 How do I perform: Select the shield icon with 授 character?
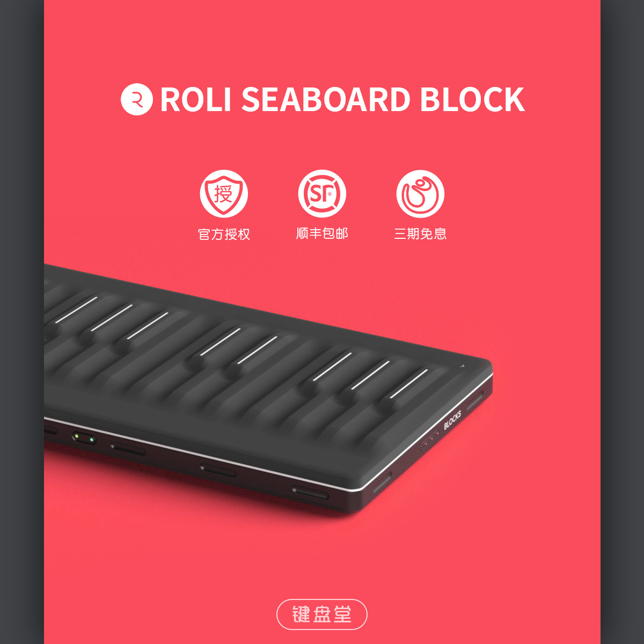(224, 194)
